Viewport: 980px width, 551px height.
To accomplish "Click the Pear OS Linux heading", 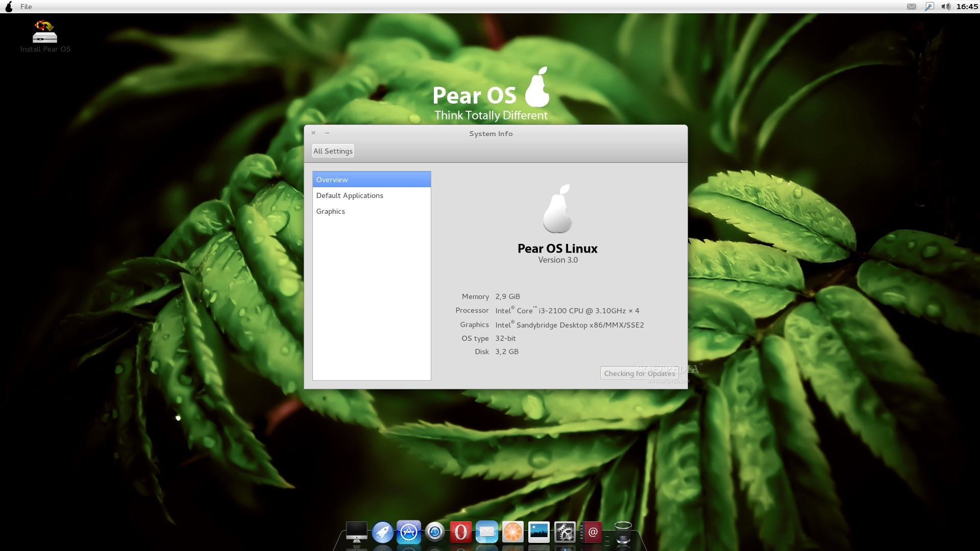I will click(x=557, y=248).
